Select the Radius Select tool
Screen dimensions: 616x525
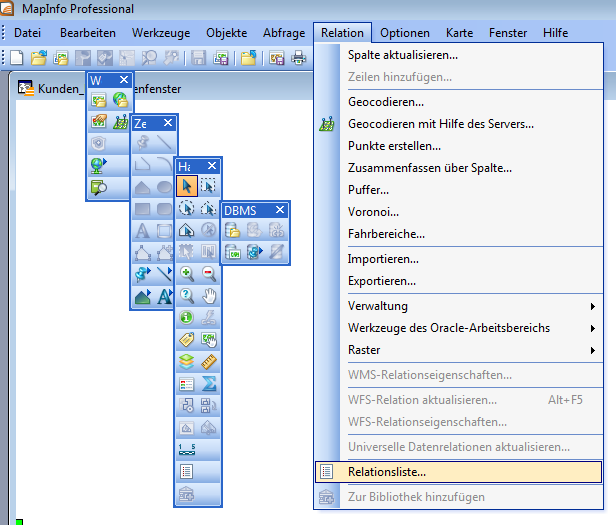187,208
